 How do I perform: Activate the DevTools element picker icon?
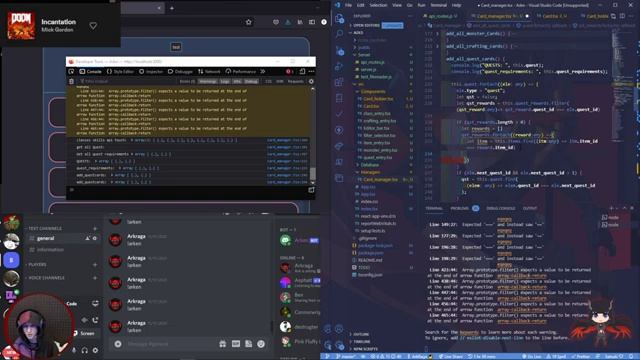pos(71,71)
